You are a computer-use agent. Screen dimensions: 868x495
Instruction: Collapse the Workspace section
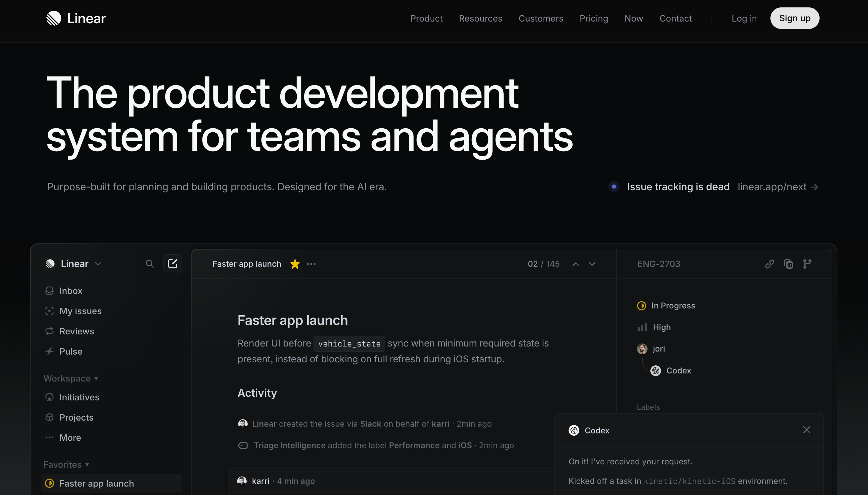point(71,378)
